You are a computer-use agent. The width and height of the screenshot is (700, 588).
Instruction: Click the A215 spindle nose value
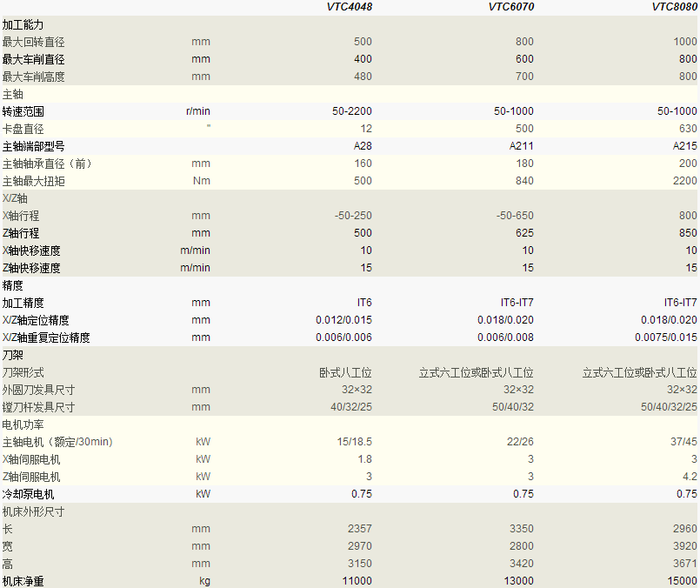pos(685,146)
